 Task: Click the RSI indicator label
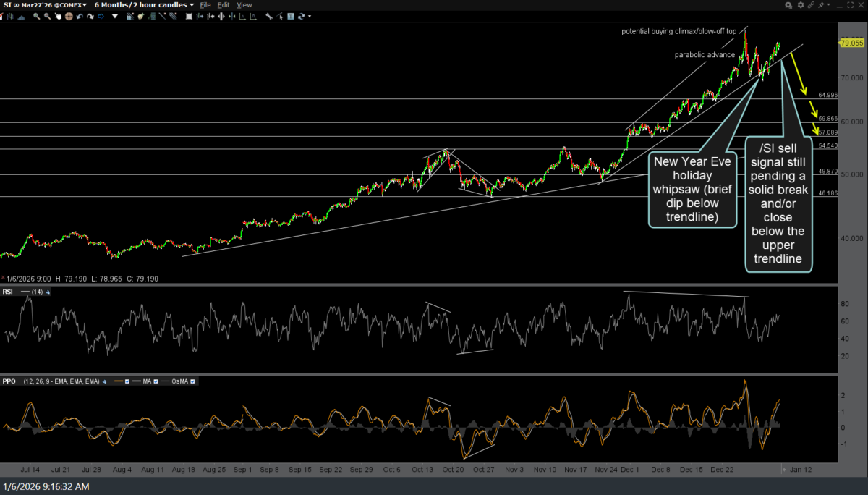tap(9, 292)
